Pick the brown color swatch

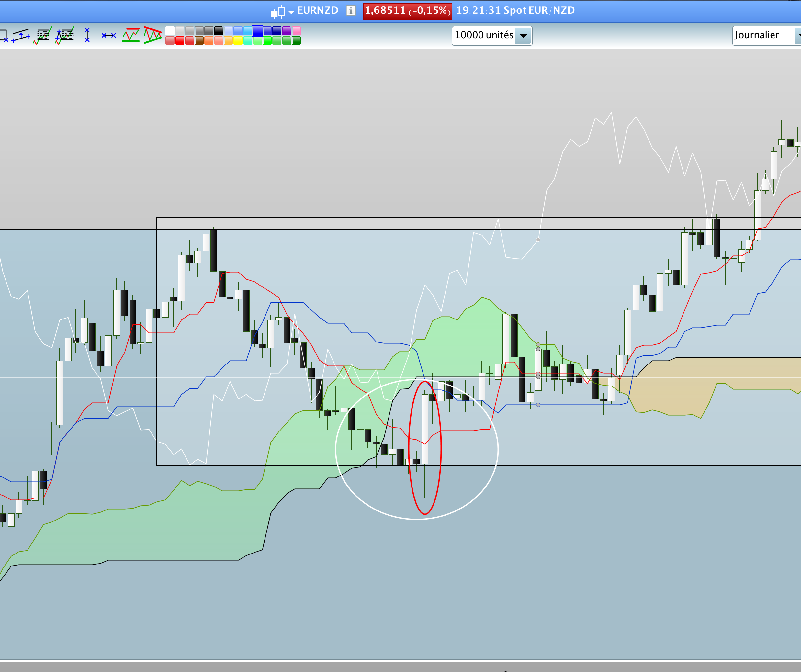tap(199, 40)
